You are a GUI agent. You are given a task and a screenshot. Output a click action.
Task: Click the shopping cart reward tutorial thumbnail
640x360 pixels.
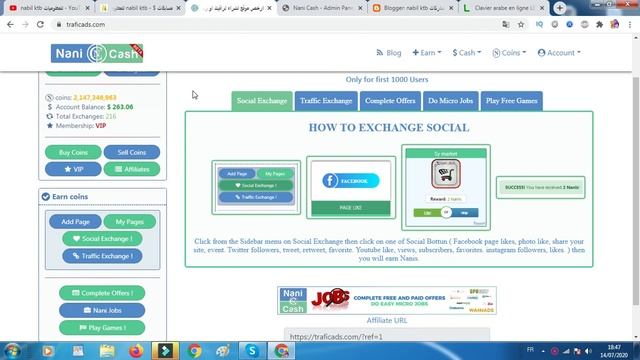(x=446, y=187)
